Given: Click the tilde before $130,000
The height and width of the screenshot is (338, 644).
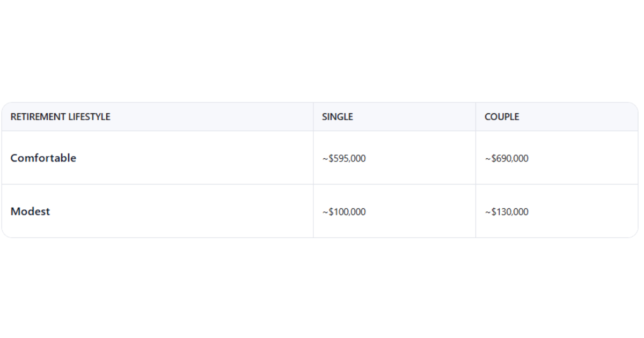Looking at the screenshot, I should tap(488, 212).
